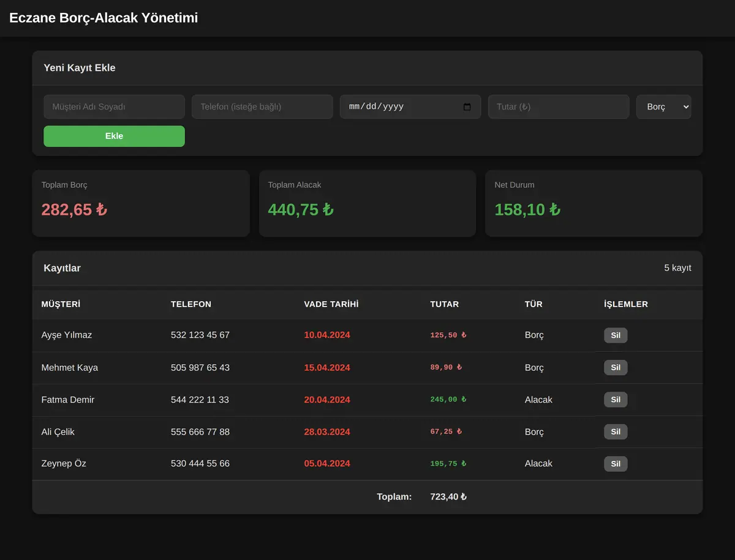The width and height of the screenshot is (735, 560).
Task: Select customer name Ayşe Yılmaz
Action: click(67, 335)
